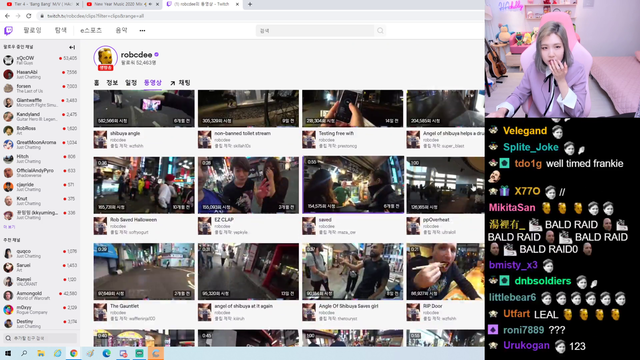Click the Twitch search input field
Screen dimensions: 640x360
pyautogui.click(x=315, y=31)
